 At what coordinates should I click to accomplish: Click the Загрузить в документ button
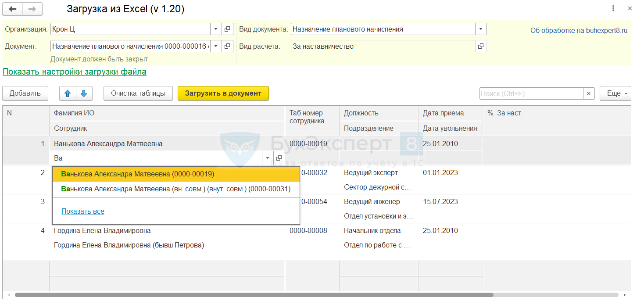point(223,93)
